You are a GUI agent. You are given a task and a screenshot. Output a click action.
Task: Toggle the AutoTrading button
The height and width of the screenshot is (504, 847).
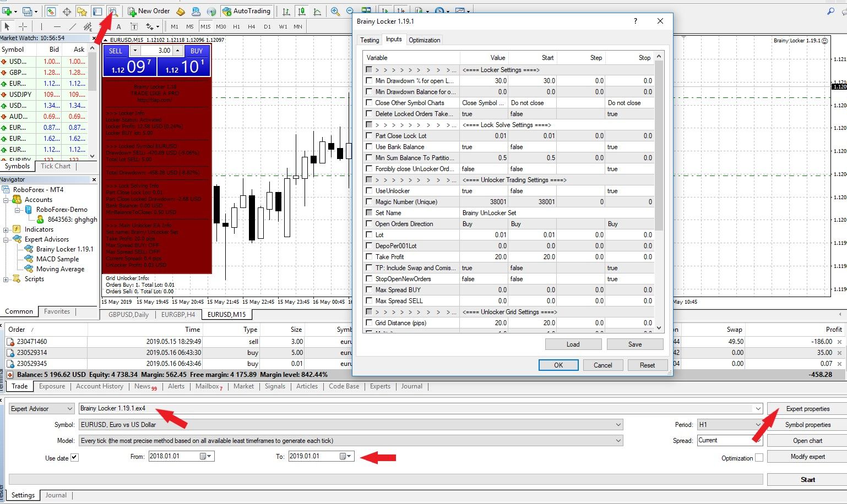pyautogui.click(x=246, y=11)
